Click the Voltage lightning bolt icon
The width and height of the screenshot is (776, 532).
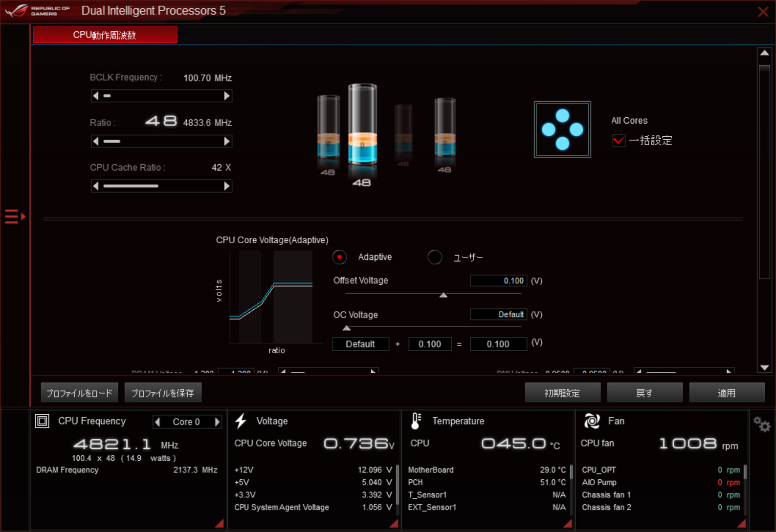[x=241, y=421]
